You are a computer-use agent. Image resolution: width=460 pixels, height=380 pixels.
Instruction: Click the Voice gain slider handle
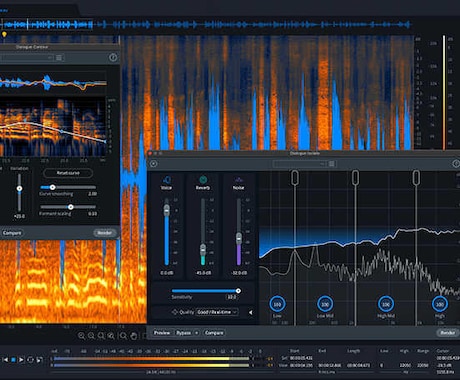pos(167,210)
